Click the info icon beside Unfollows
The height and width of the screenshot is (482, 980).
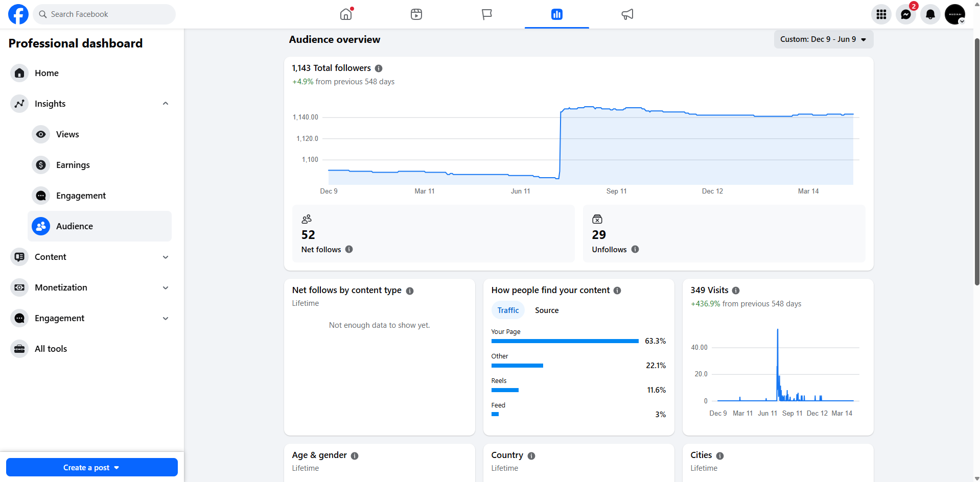[635, 249]
